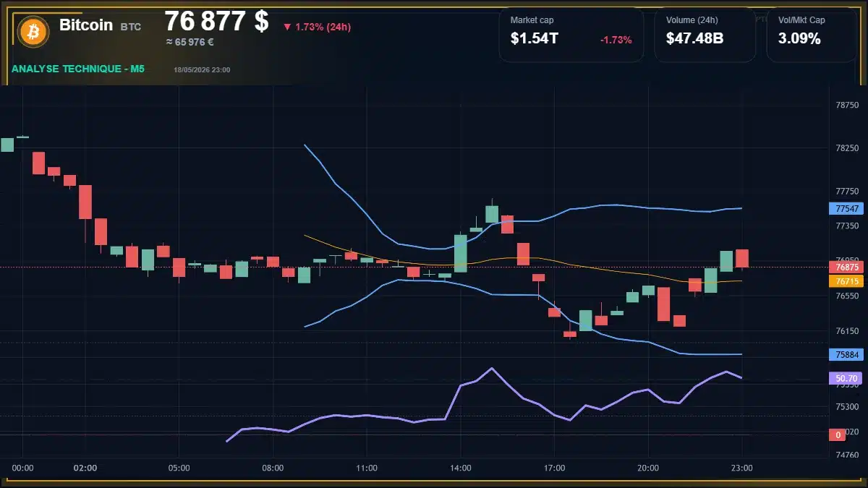Click the "BTC" ticker symbol
This screenshot has height=488, width=868.
click(x=131, y=27)
